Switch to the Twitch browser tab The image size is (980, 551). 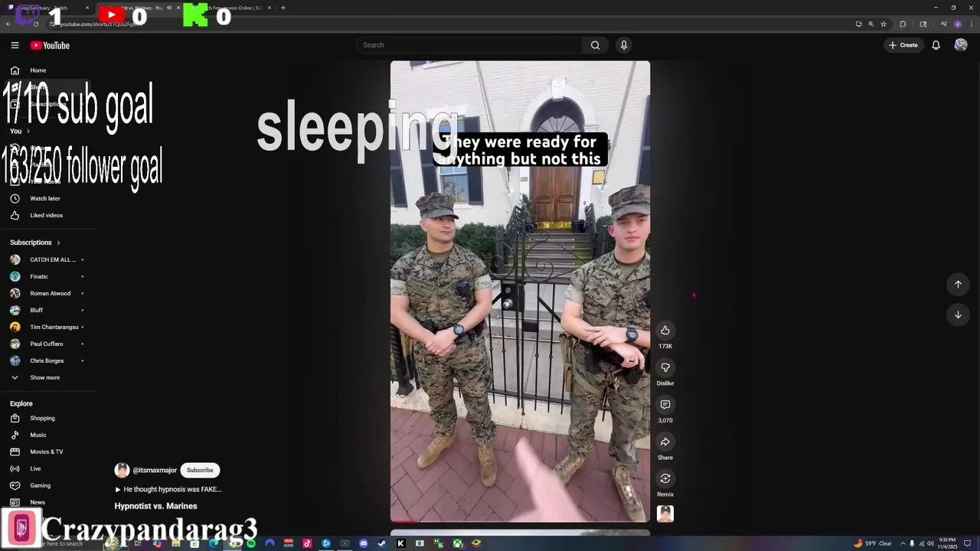pyautogui.click(x=47, y=8)
